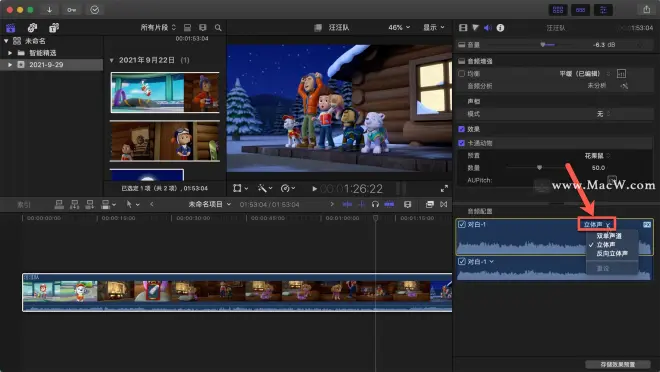Choose 反向立体声 from channel menu
The image size is (660, 372).
coord(612,253)
